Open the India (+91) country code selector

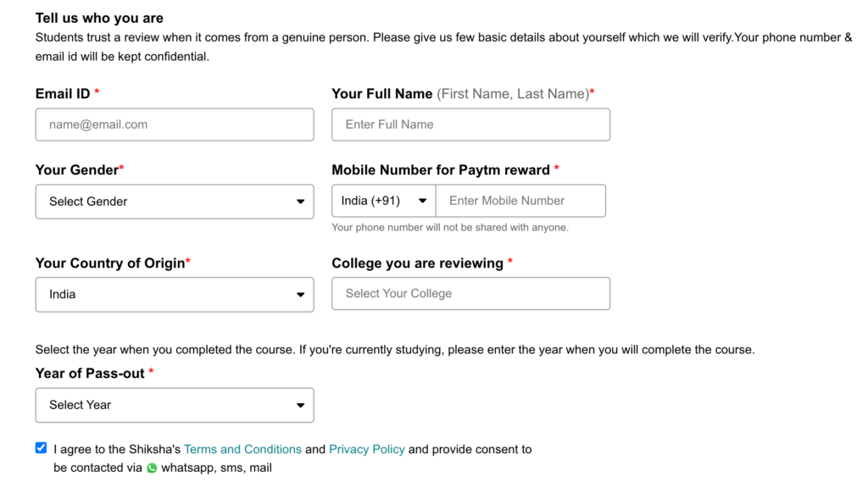(x=384, y=200)
